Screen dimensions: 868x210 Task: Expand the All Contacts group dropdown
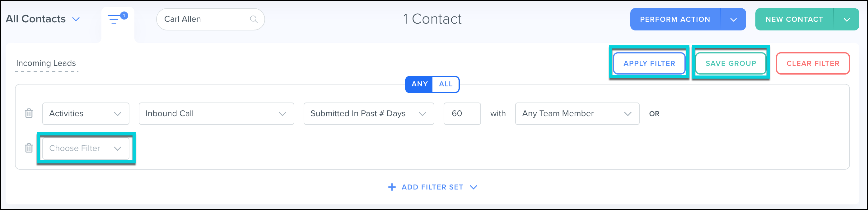point(76,19)
